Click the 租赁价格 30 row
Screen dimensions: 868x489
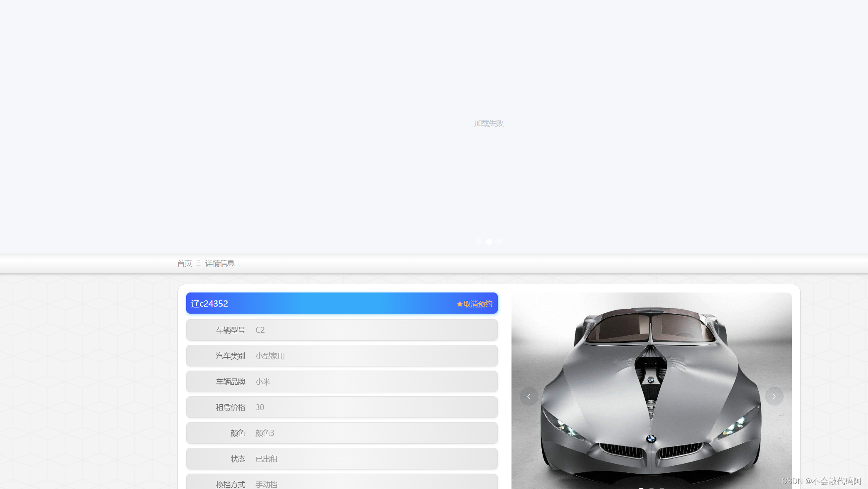click(342, 407)
